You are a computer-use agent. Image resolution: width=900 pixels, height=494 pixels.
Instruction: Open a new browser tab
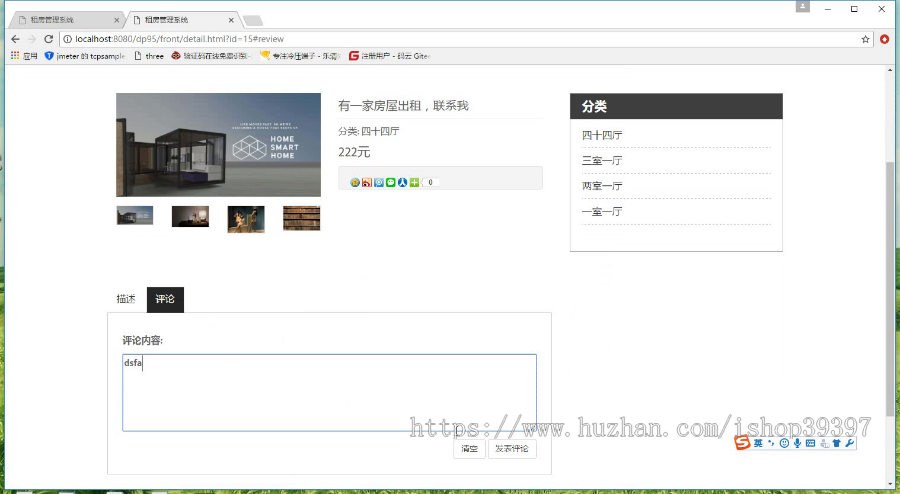pos(253,21)
